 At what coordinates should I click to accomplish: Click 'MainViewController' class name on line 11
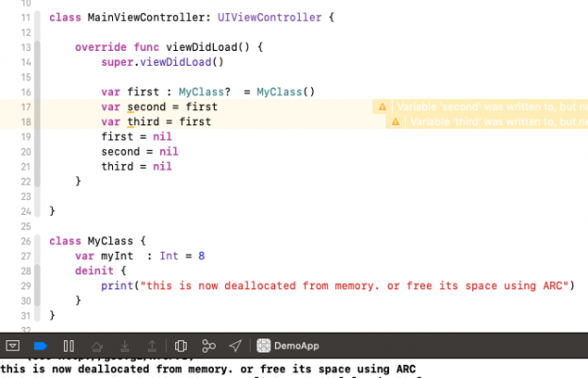point(146,17)
